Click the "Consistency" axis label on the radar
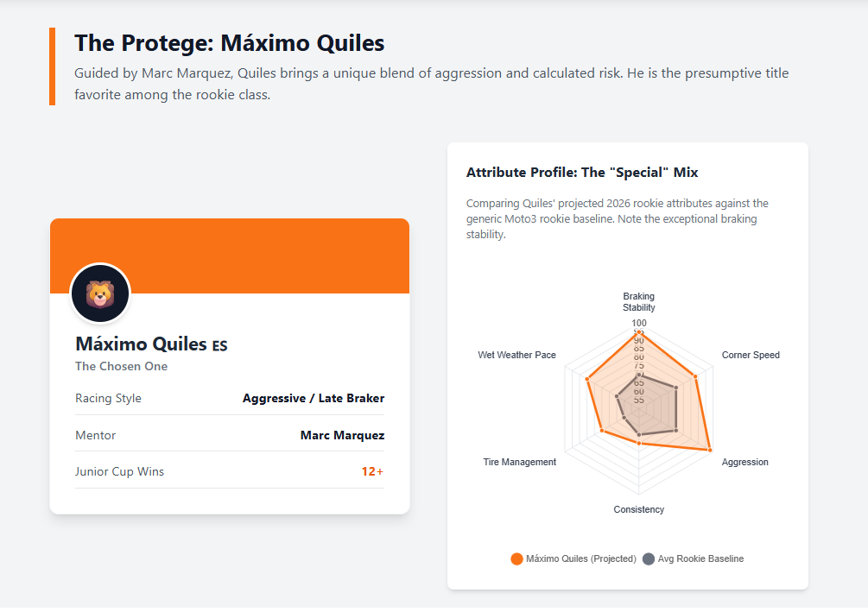The width and height of the screenshot is (868, 612). [639, 510]
